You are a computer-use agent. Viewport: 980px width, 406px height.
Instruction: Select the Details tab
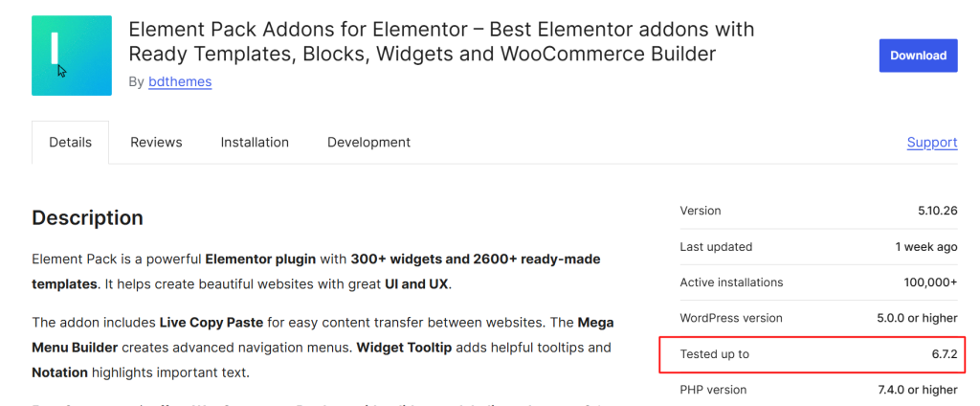(71, 143)
